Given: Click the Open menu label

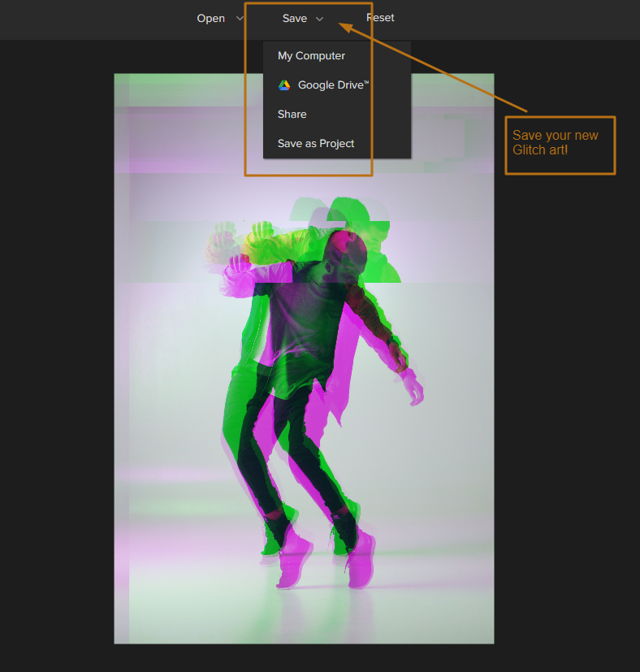Looking at the screenshot, I should pos(211,18).
